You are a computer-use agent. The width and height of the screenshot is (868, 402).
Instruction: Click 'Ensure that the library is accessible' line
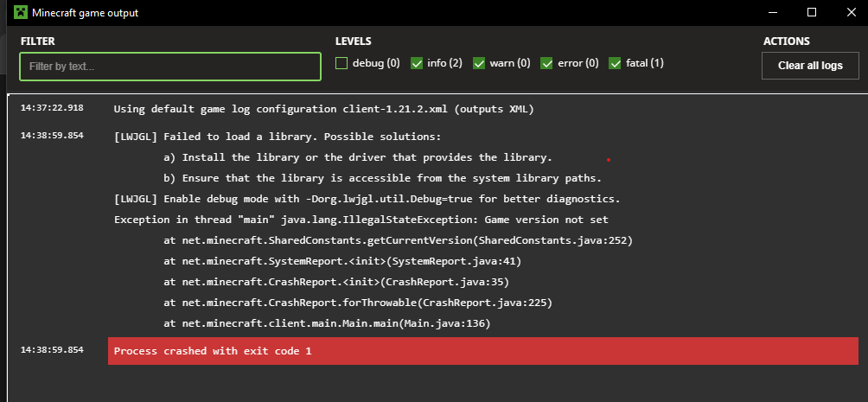[x=382, y=178]
